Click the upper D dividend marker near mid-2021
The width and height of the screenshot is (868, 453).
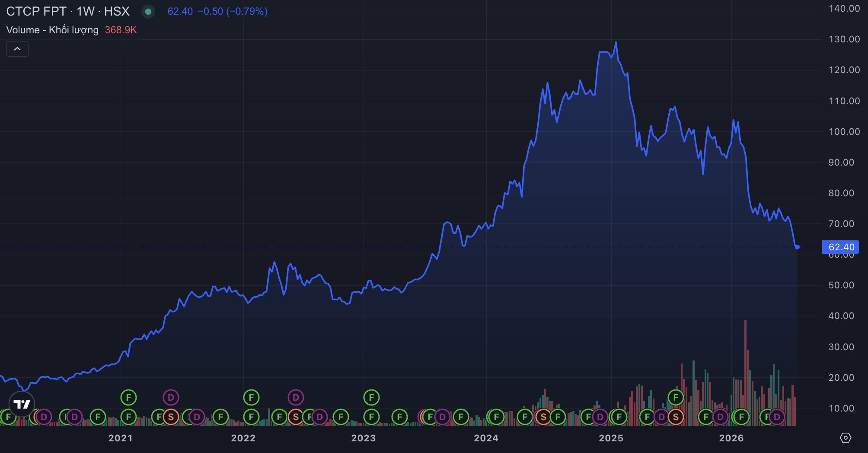pyautogui.click(x=171, y=397)
